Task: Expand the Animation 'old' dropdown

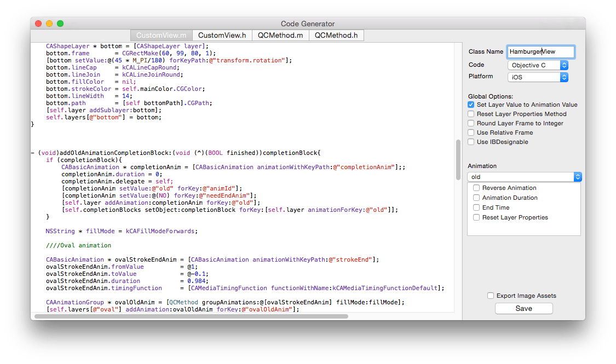Action: tap(524, 177)
